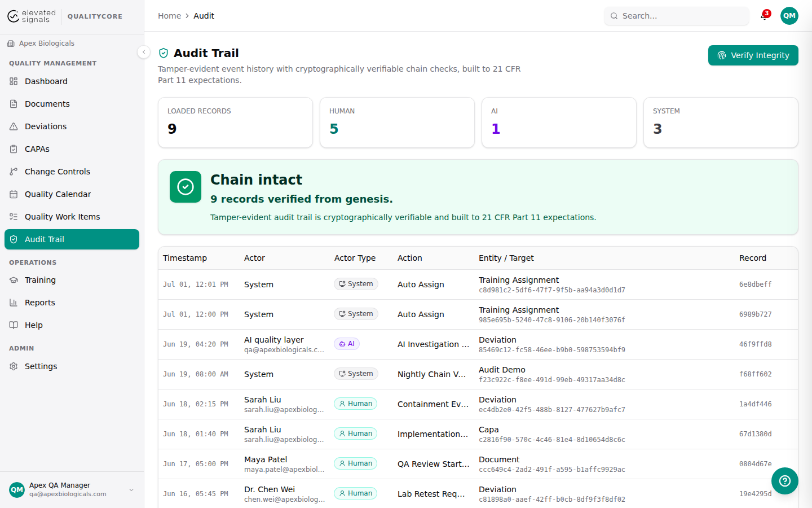Image resolution: width=812 pixels, height=508 pixels.
Task: Click the Reports bar chart icon
Action: click(x=14, y=303)
